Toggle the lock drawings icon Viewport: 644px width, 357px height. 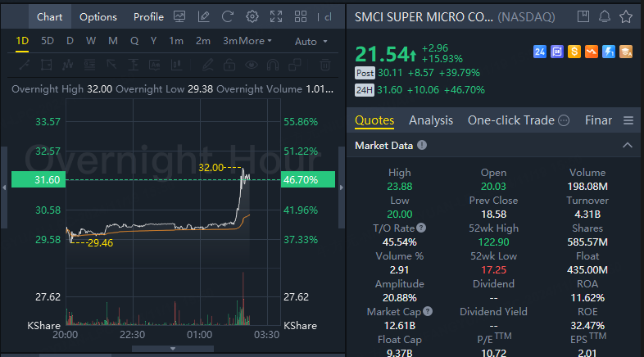click(229, 65)
